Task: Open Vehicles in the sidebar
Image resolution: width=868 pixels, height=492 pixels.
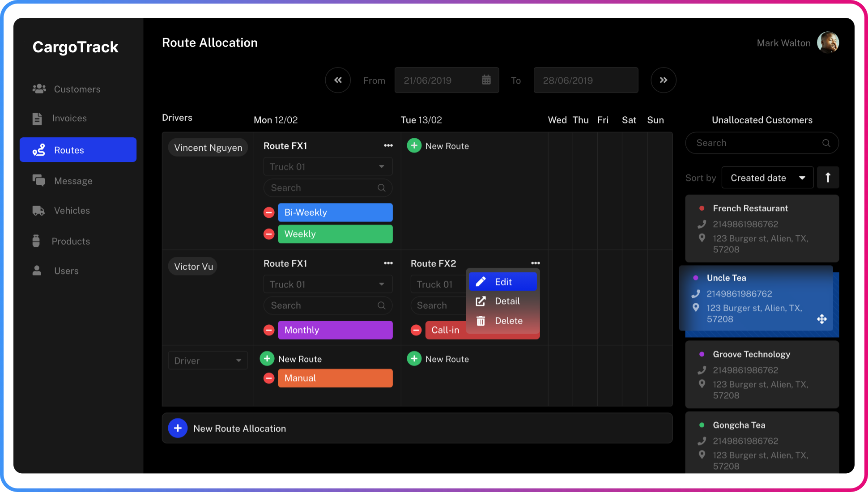Action: click(x=72, y=211)
